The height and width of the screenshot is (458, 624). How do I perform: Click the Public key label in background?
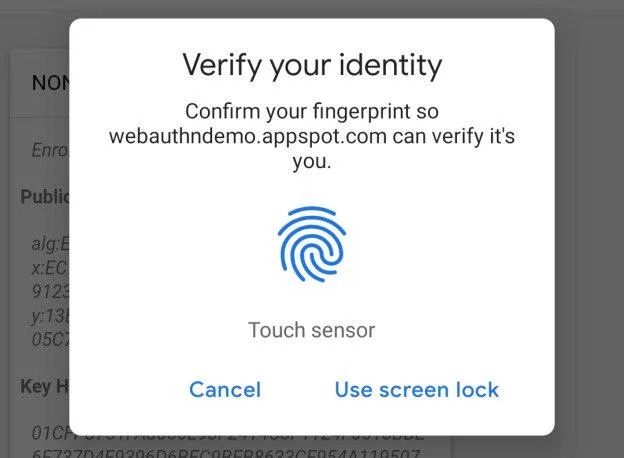[44, 196]
